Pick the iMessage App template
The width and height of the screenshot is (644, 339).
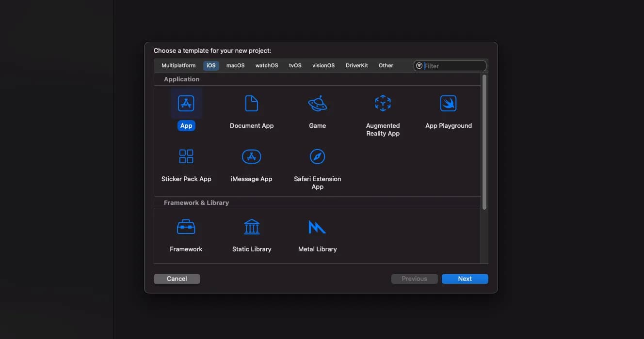(x=252, y=157)
